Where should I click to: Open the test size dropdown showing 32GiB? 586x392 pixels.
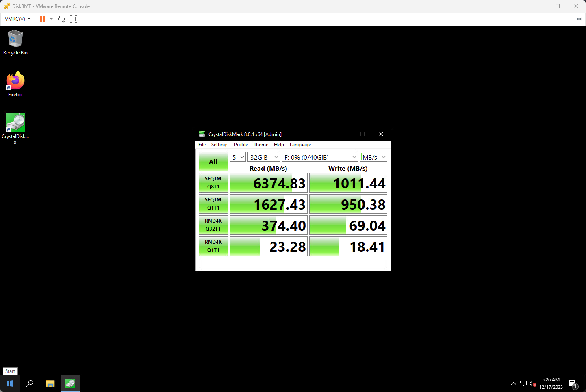(264, 157)
